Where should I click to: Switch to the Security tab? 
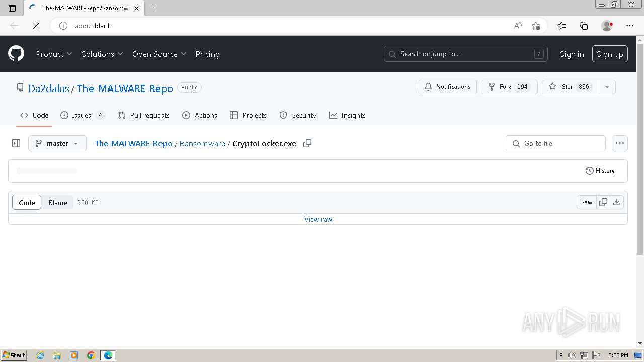298,115
